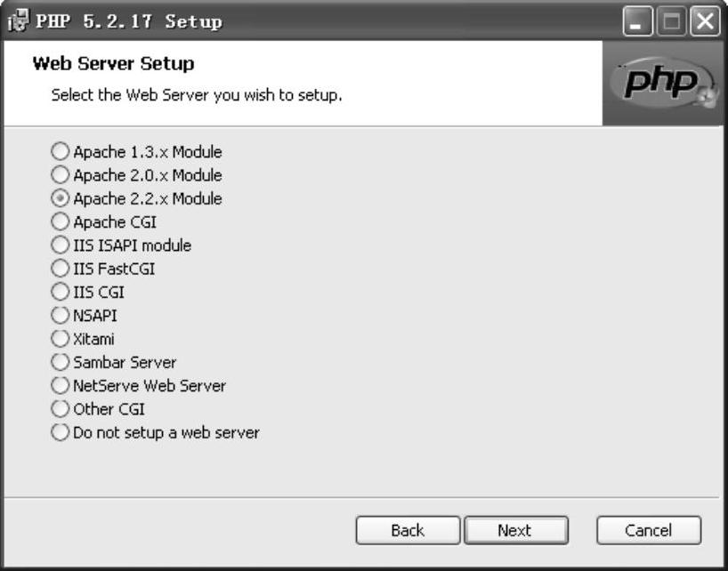Close the PHP 5.2.17 Setup window
Screen dimensions: 728x571
(x=705, y=21)
